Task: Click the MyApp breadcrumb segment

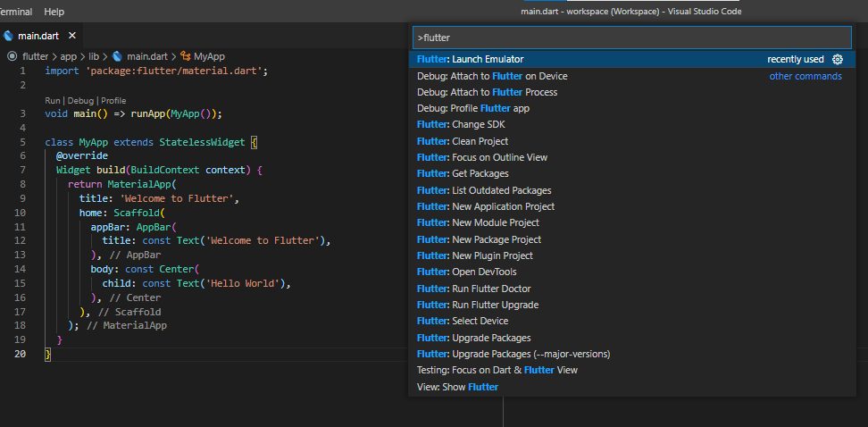Action: (209, 56)
